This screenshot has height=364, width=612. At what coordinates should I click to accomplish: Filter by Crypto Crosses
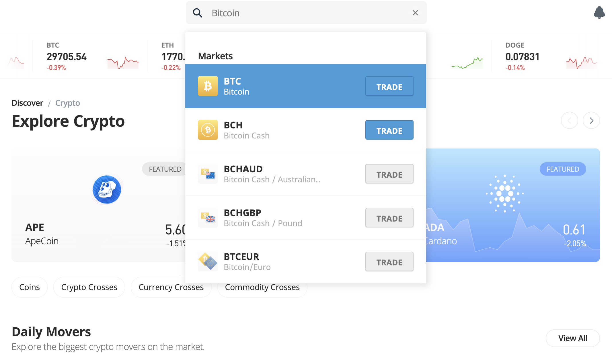coord(89,287)
